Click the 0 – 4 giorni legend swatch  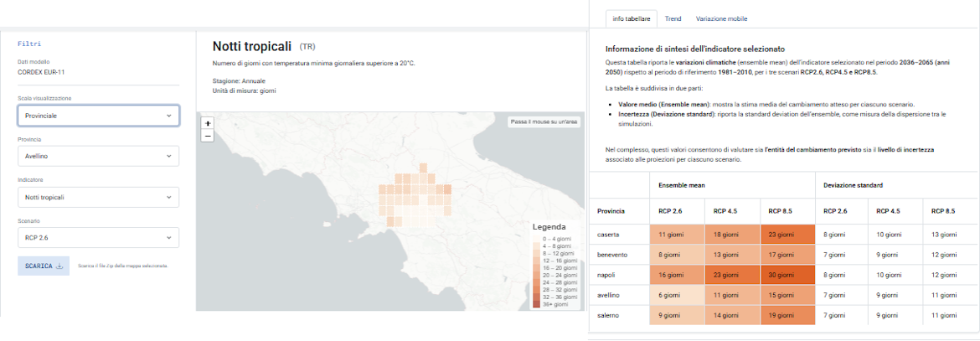point(537,239)
